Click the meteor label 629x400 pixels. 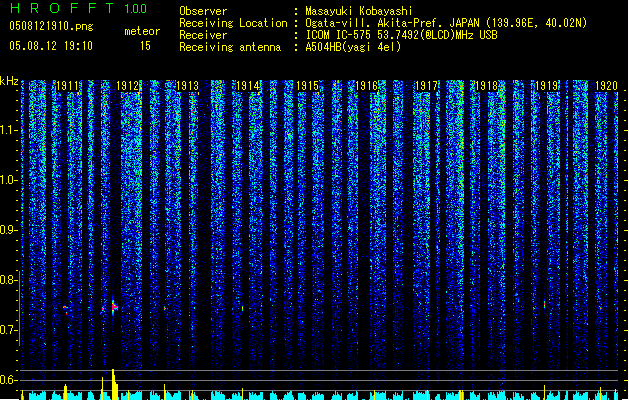coord(142,31)
